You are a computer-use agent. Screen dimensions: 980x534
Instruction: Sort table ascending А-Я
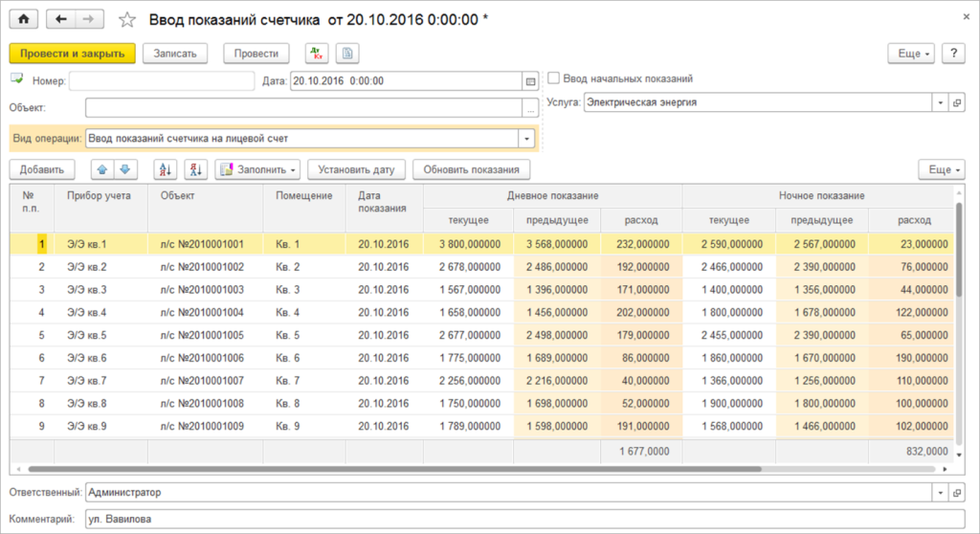point(165,169)
